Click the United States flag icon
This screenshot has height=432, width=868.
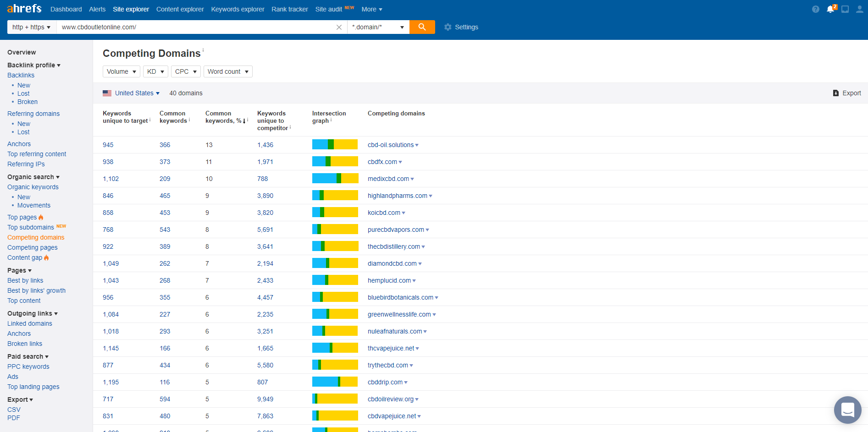coord(107,93)
